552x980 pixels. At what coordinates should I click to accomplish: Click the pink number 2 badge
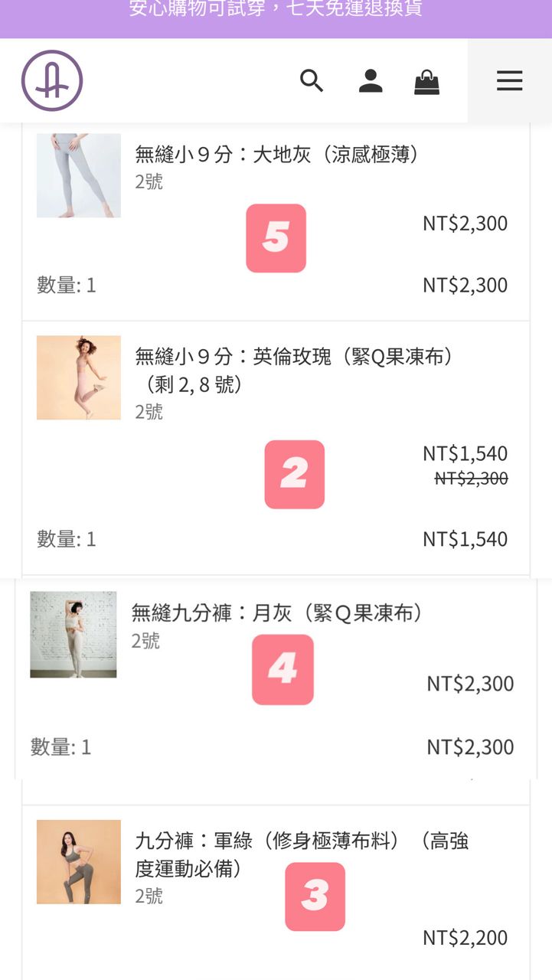294,475
